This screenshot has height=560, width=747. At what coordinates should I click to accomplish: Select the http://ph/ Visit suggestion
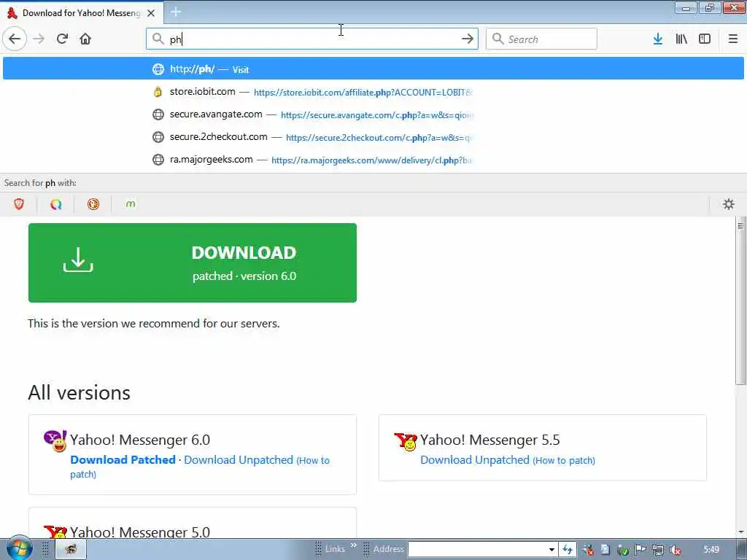[x=373, y=69]
